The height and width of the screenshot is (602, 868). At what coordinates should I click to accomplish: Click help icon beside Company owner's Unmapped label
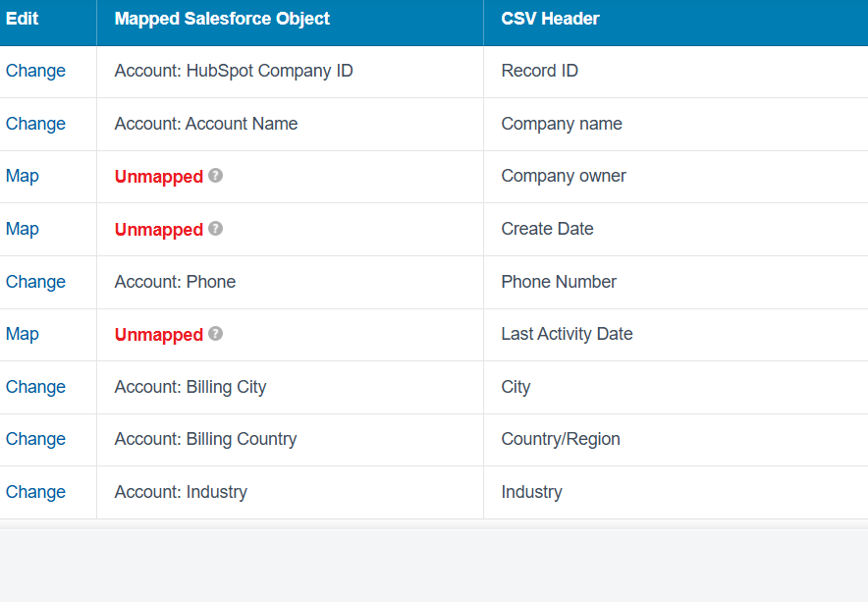[216, 176]
